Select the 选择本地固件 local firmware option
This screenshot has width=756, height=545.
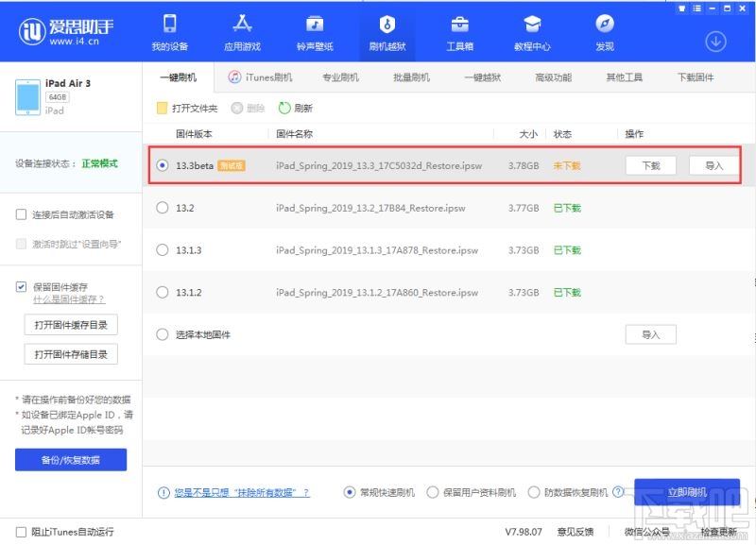pos(162,333)
